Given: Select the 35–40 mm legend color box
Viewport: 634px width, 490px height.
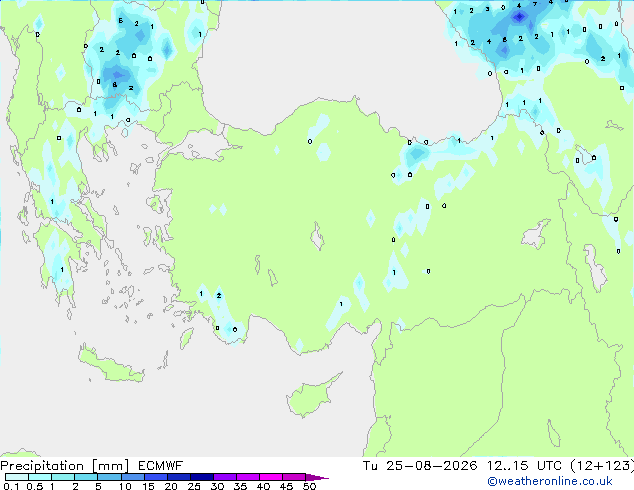Looking at the screenshot, I should click(248, 477).
